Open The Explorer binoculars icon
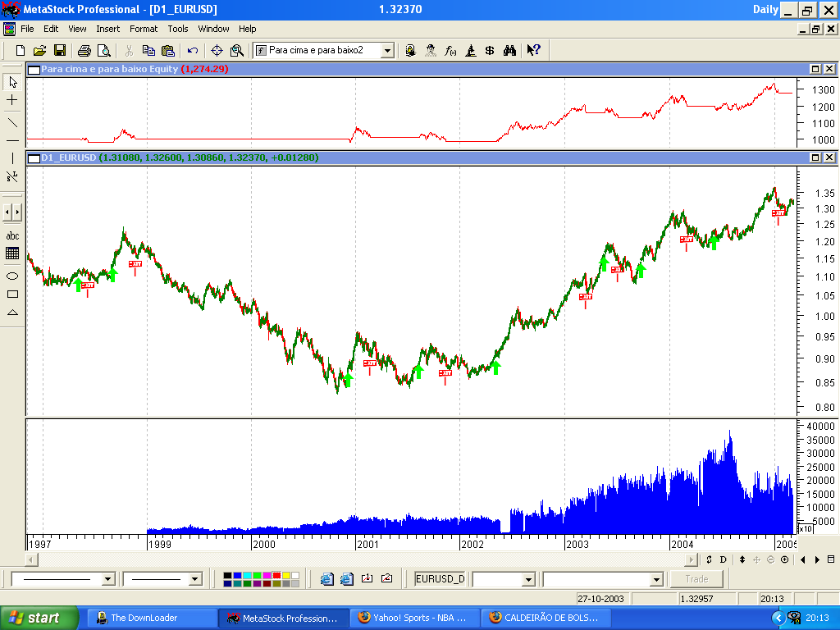The height and width of the screenshot is (630, 840). pos(509,50)
